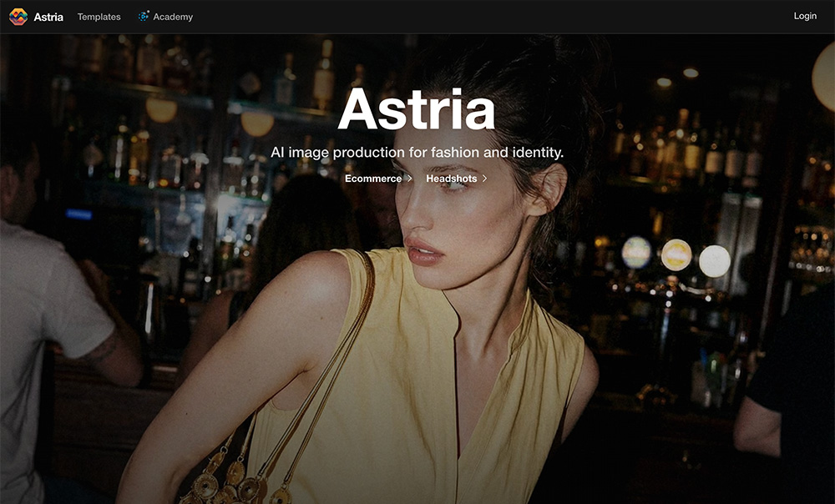Click the chevron next to Ecommerce
835x504 pixels.
pyautogui.click(x=409, y=179)
